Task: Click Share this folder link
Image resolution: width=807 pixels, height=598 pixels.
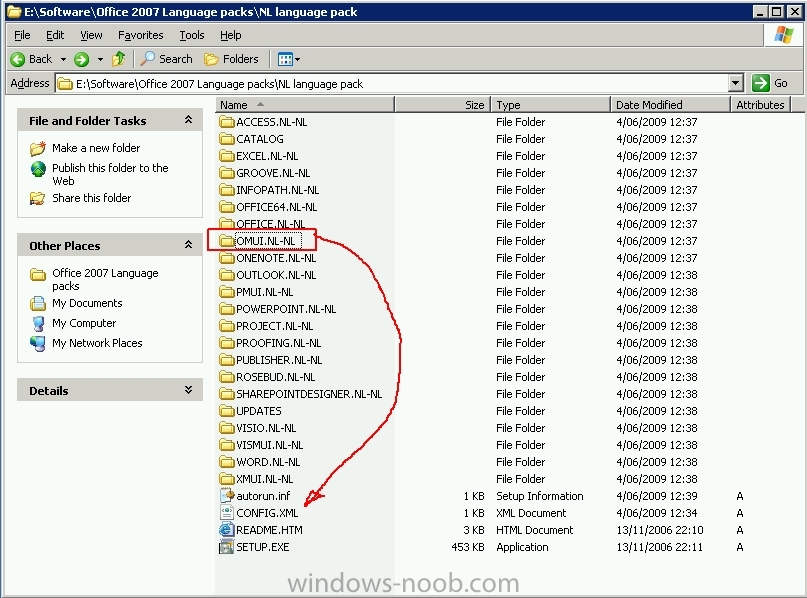Action: click(92, 198)
